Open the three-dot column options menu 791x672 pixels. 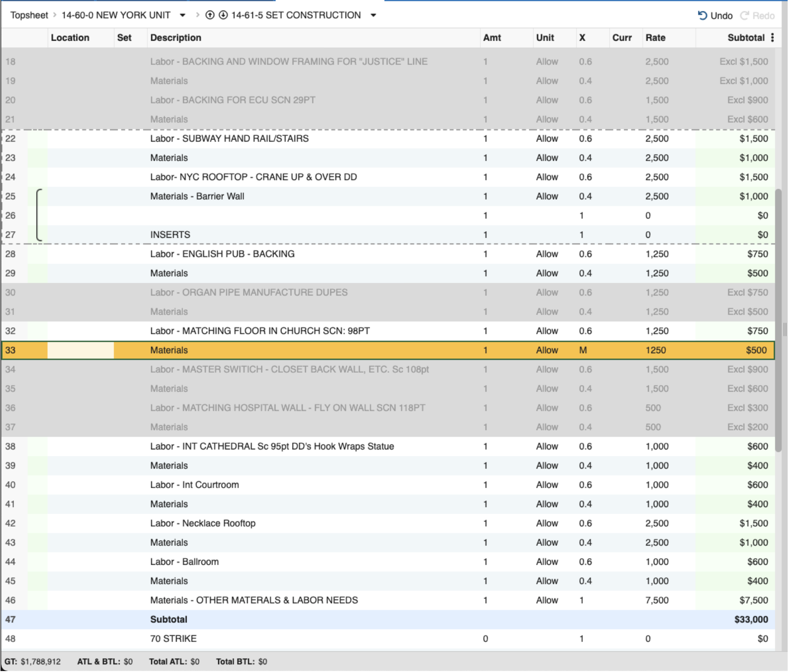tap(772, 38)
